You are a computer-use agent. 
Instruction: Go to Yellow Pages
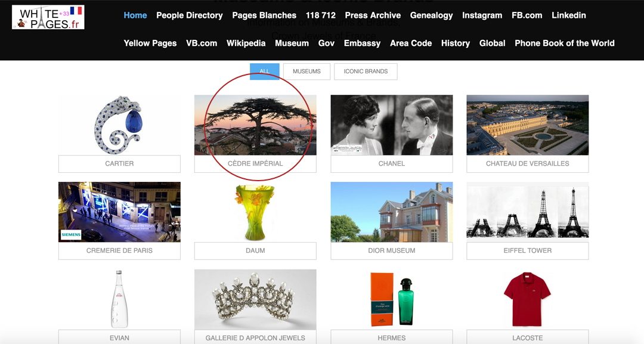point(150,43)
